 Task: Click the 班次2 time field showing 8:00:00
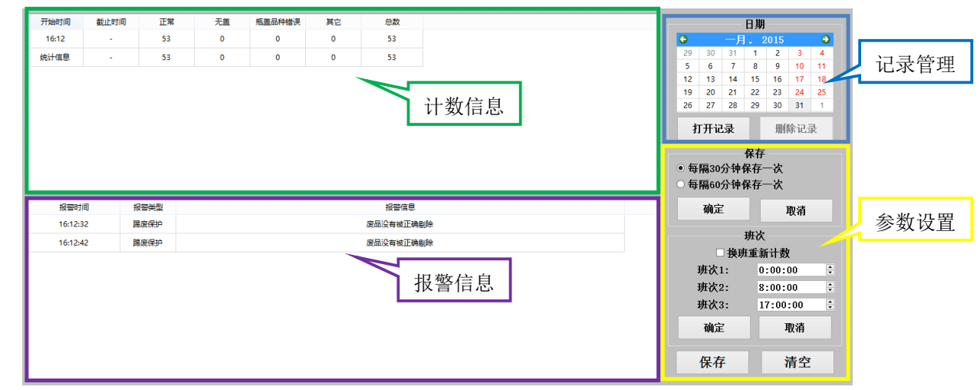coord(790,288)
